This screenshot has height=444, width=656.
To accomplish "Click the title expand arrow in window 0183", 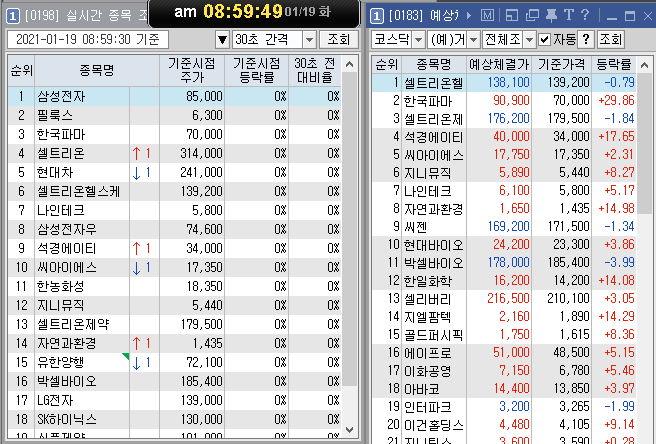I will [x=469, y=16].
